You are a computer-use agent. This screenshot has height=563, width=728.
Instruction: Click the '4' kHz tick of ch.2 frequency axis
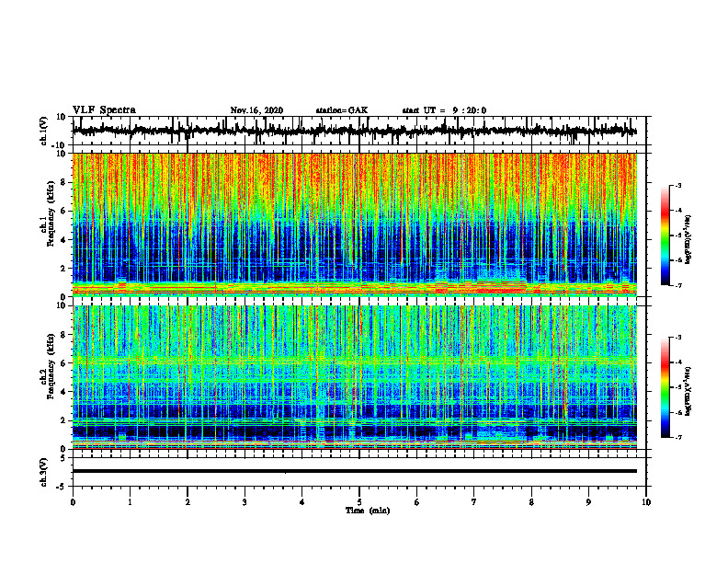[63, 392]
